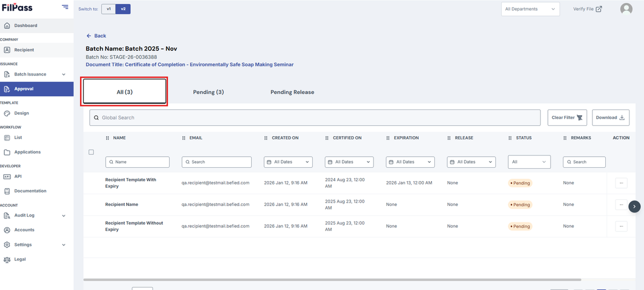Viewport: 644px width, 290px height.
Task: Switch to the Pending (3) tab
Action: pos(208,92)
